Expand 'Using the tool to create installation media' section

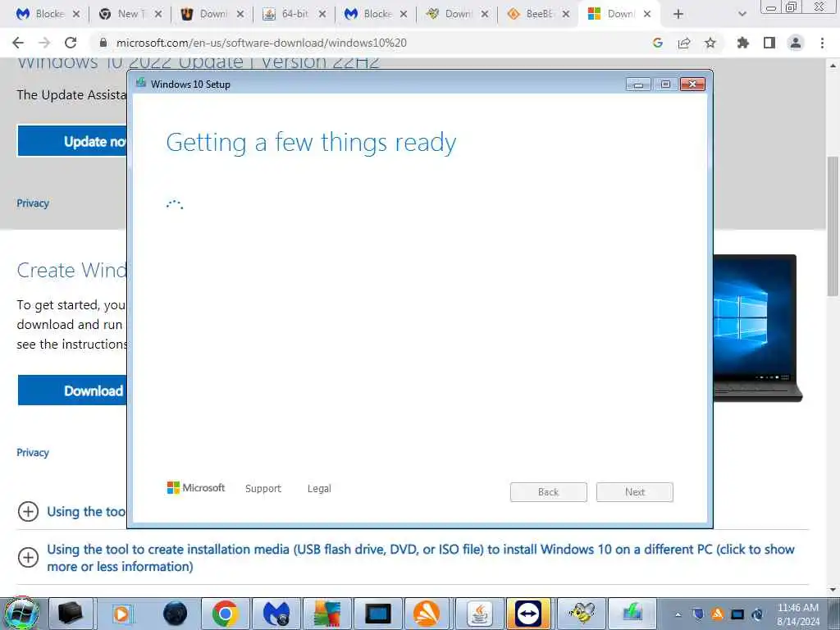(x=28, y=558)
